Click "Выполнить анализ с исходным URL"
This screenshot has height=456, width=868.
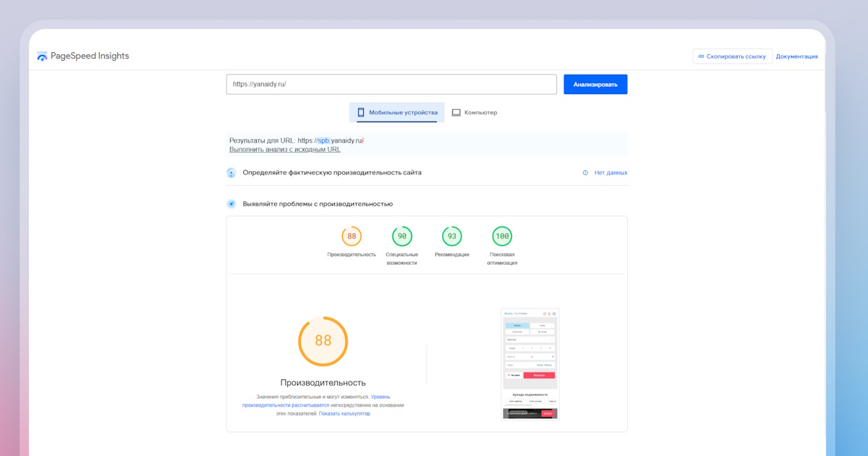tap(285, 149)
